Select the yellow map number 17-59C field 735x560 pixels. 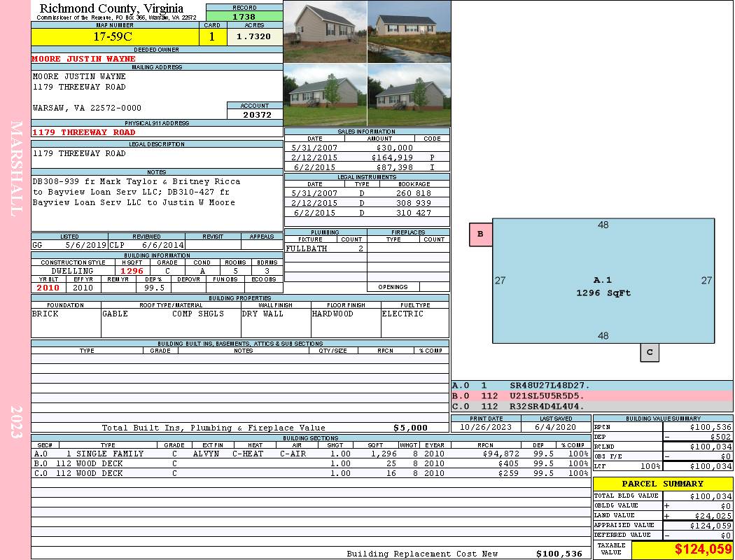click(113, 37)
